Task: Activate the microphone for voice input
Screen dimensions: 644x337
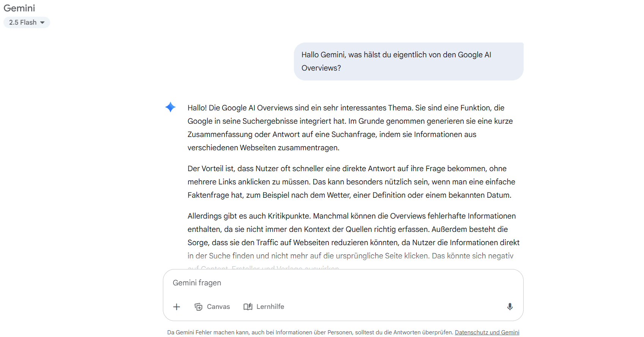Action: pyautogui.click(x=510, y=307)
